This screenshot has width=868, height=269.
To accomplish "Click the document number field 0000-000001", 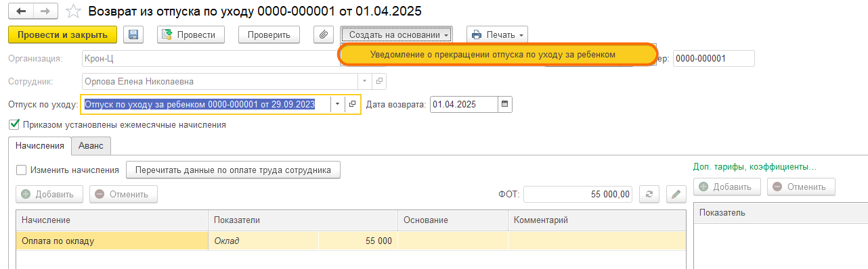I will [714, 58].
